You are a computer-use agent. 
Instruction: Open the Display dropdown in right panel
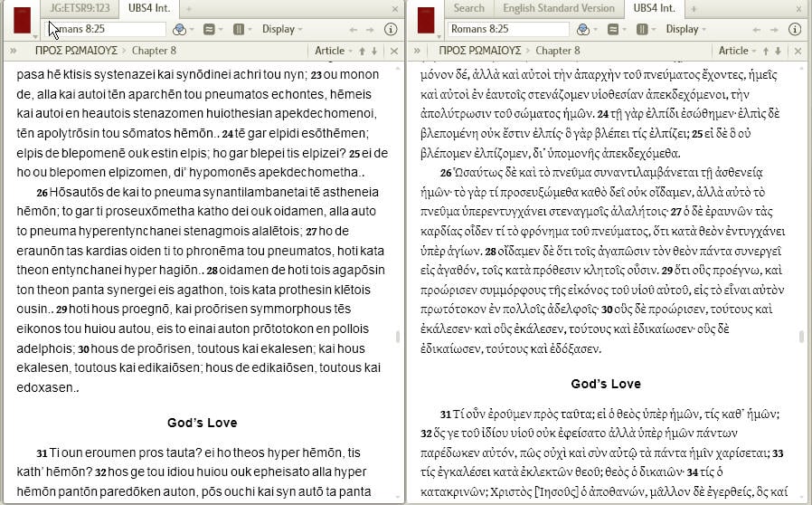point(686,30)
